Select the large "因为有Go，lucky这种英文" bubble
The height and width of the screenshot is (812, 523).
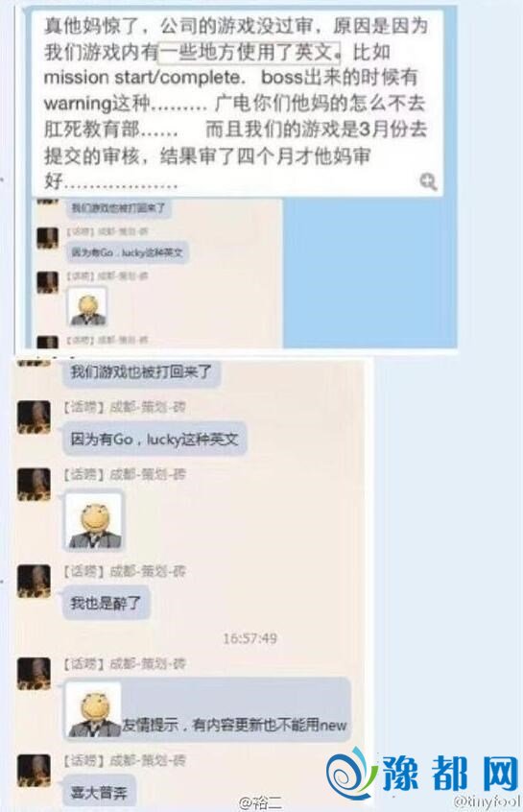pos(155,440)
